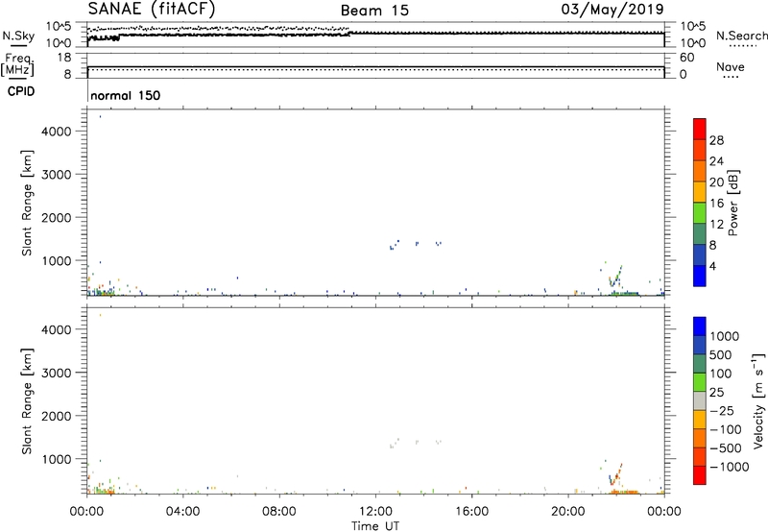Click the isolated echo point above 4000 km in power panel
This screenshot has height=532, width=768.
pyautogui.click(x=101, y=116)
